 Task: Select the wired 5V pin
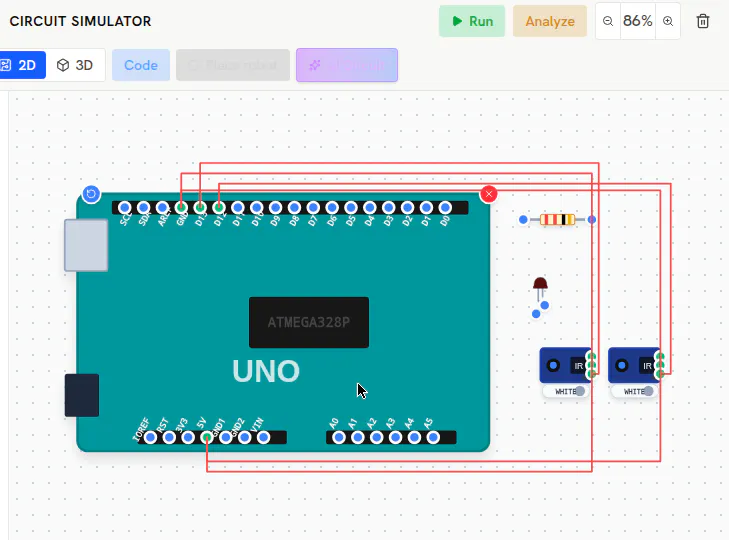207,437
